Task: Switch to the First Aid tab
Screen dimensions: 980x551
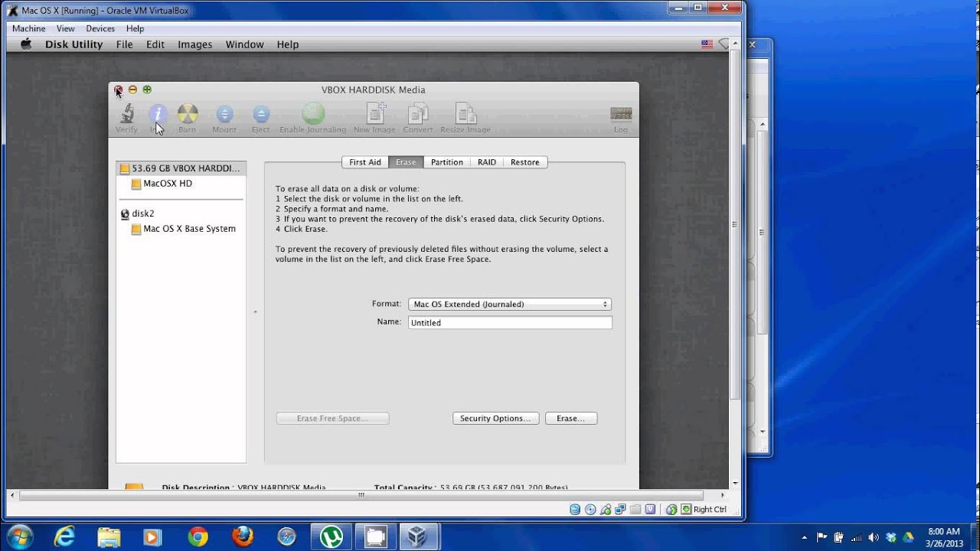Action: 365,162
